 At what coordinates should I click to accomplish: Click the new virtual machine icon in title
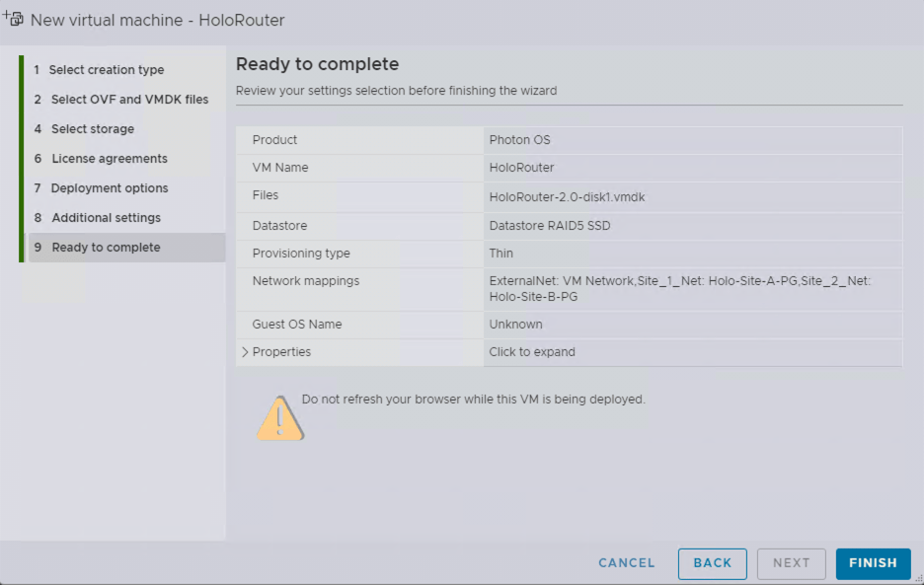coord(14,19)
